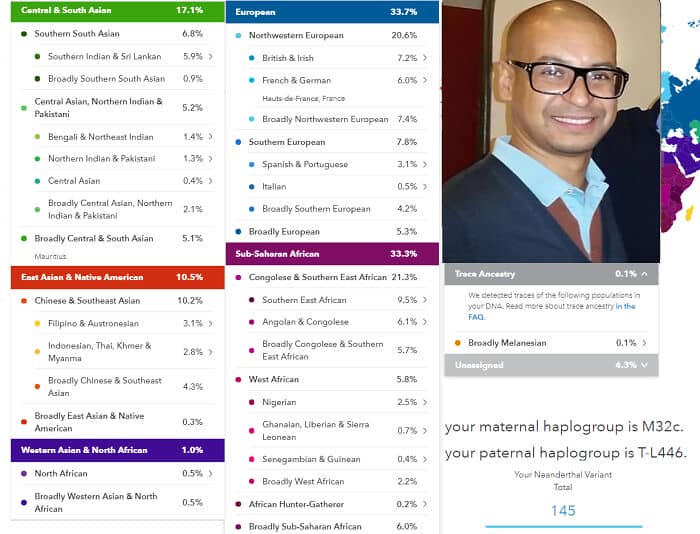Click the Neanderthal variant total 145
Viewport: 700px width, 534px height.
563,510
